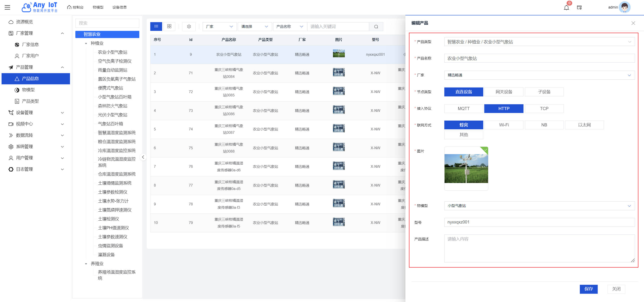Collapse the category tree panel arrow
The image size is (644, 302).
coord(143,157)
